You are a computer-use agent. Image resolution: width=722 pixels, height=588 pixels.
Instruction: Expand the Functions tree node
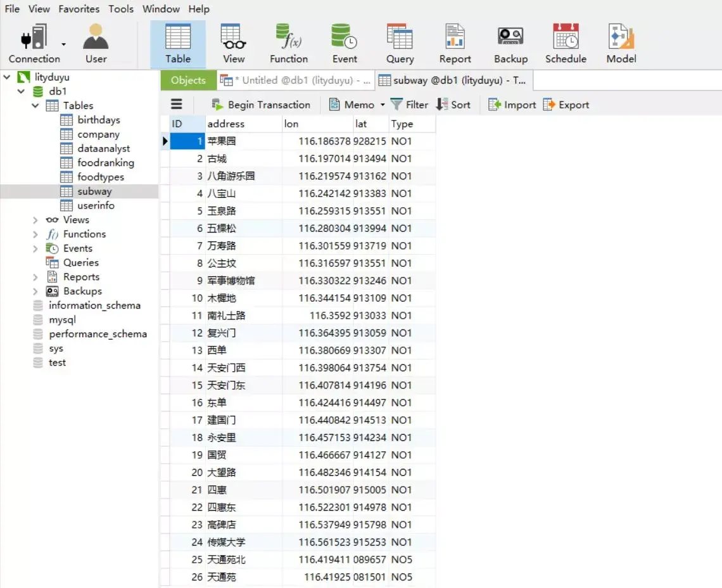pyautogui.click(x=35, y=234)
